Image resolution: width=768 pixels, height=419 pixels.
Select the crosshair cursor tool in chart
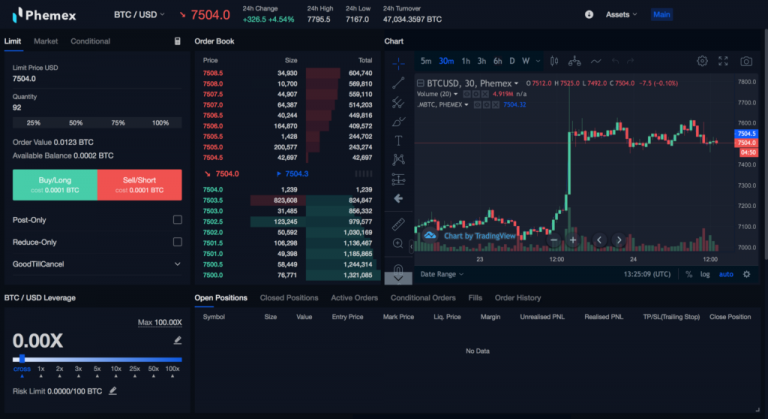coord(398,63)
